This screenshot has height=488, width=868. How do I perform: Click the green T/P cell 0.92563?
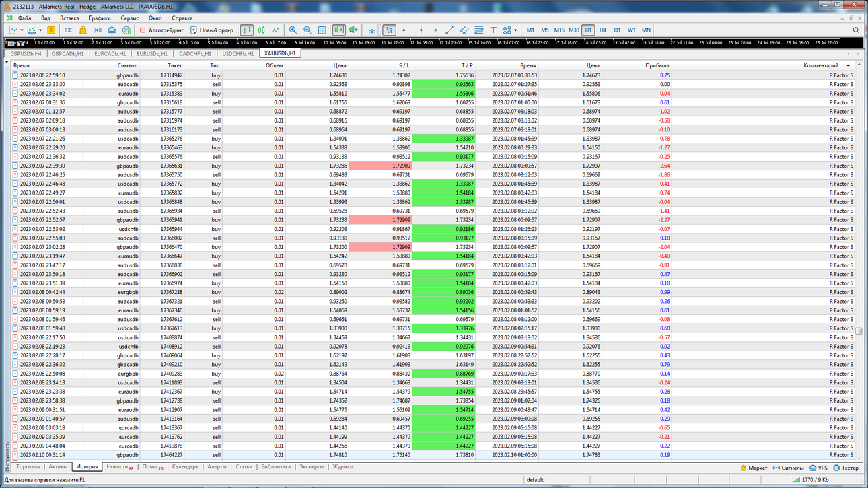click(443, 84)
